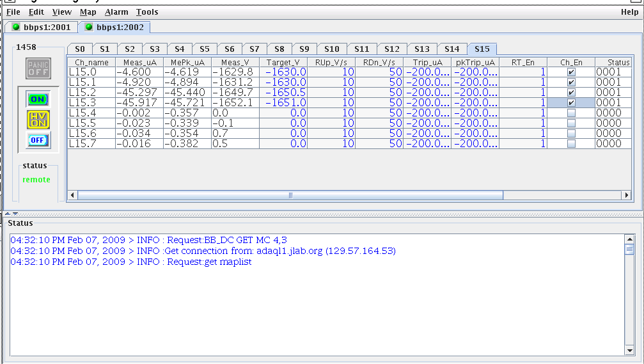The image size is (644, 364).
Task: Select RUp_V/s cell for L15.4
Action: pos(331,113)
